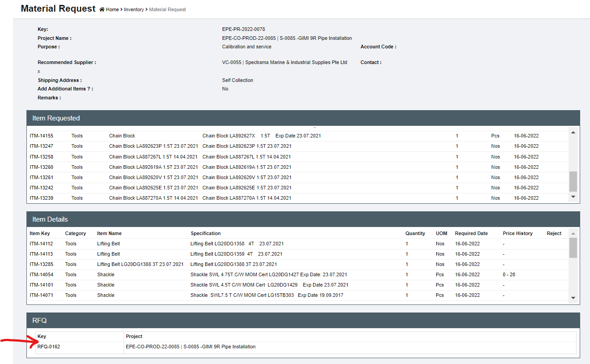Image resolution: width=590 pixels, height=364 pixels.
Task: Collapse the Item Details panel header
Action: 303,219
